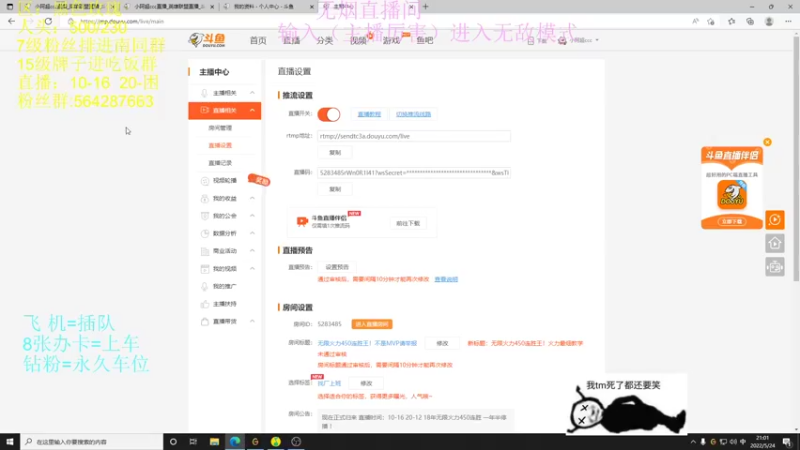The width and height of the screenshot is (800, 450).
Task: Click the 我的推广 sidebar icon
Action: coord(205,286)
